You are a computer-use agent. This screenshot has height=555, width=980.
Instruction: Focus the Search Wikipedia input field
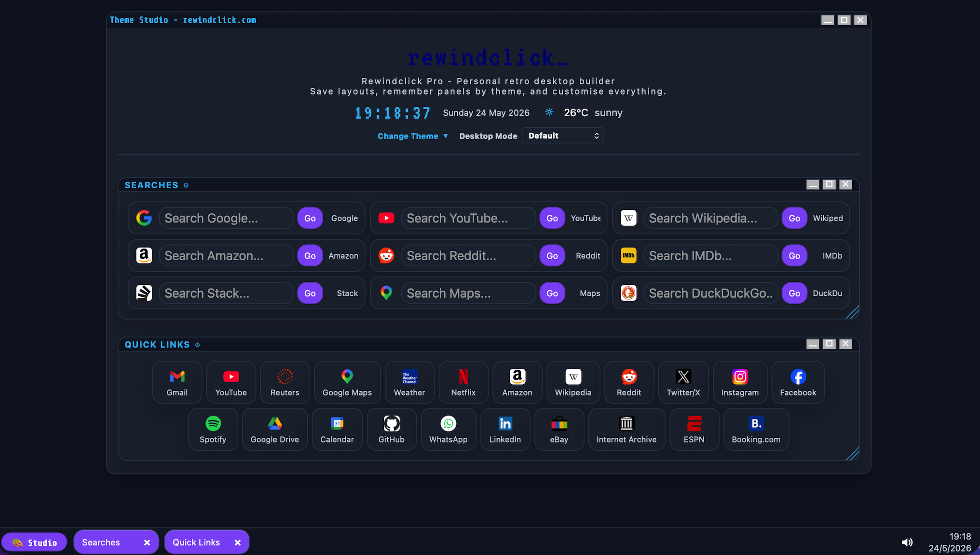[710, 218]
